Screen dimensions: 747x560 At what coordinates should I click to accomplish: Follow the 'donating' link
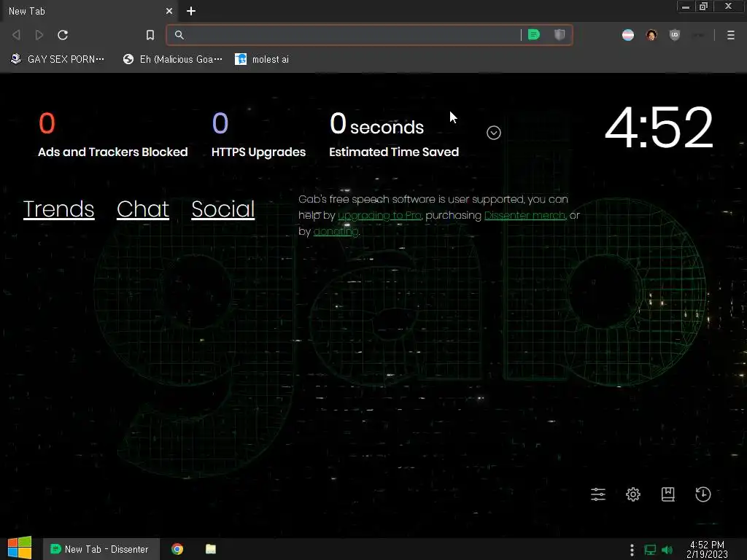point(336,231)
